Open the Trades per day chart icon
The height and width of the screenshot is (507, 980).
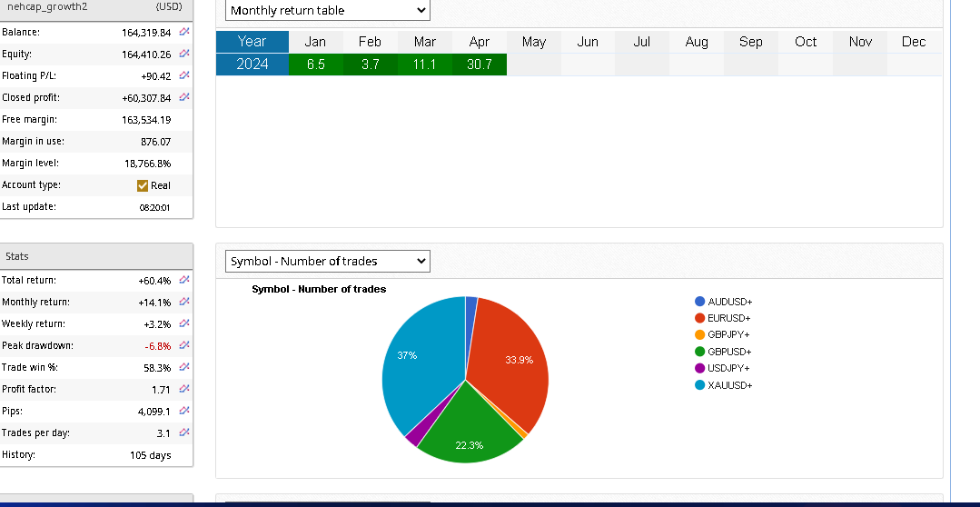click(x=184, y=432)
